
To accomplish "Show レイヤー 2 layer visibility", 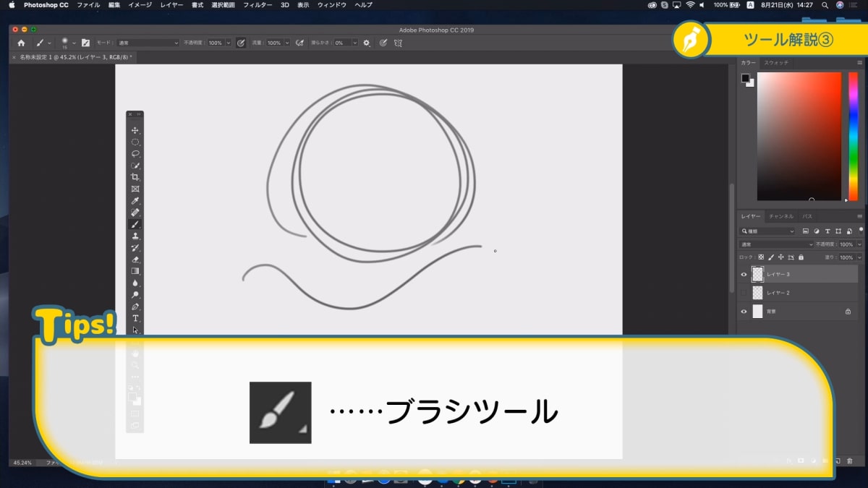I will pyautogui.click(x=744, y=293).
